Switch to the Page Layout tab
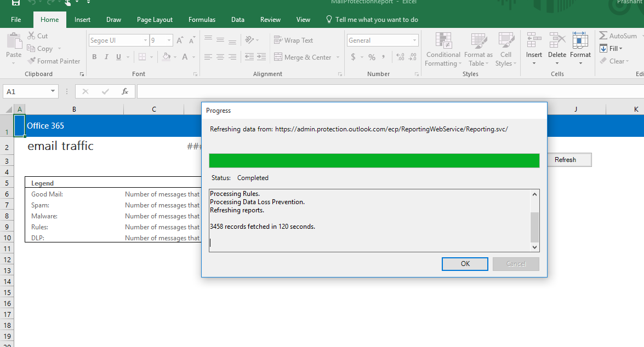Image resolution: width=644 pixels, height=347 pixels. coord(155,20)
